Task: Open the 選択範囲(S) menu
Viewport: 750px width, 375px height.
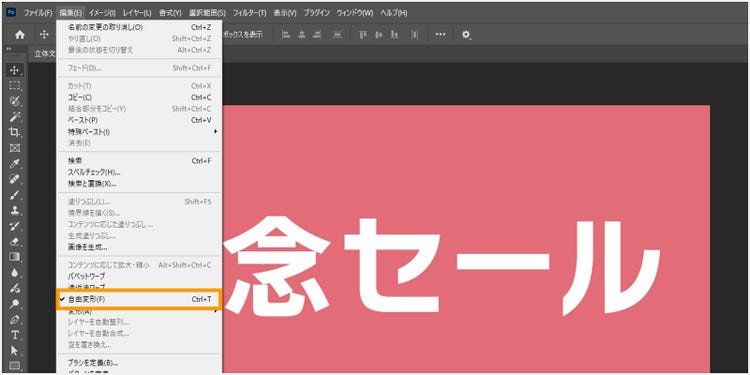Action: coord(207,12)
